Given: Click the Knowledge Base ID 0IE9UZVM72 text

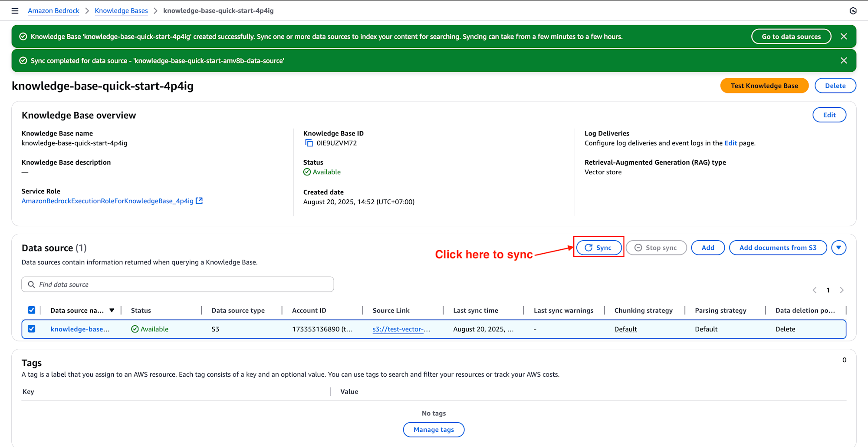Looking at the screenshot, I should point(336,143).
